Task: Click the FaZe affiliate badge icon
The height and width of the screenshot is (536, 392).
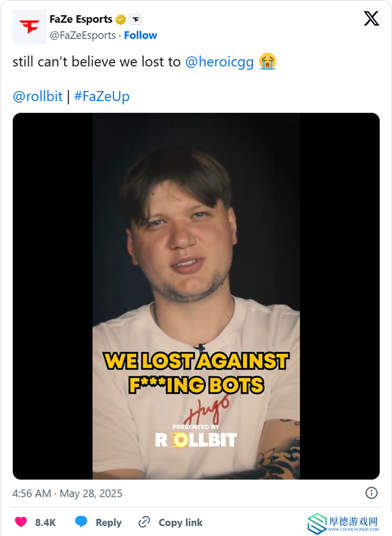Action: point(136,20)
